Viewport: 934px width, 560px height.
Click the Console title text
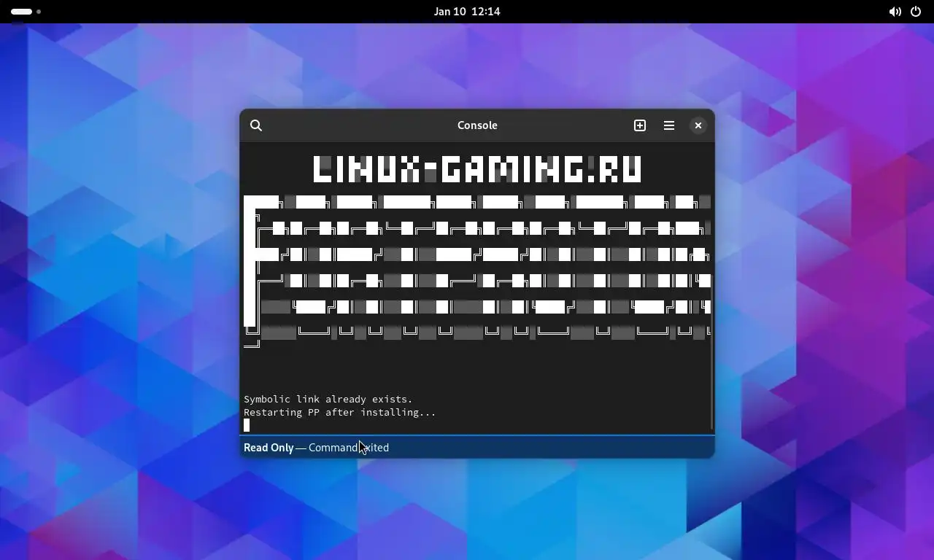pos(477,125)
